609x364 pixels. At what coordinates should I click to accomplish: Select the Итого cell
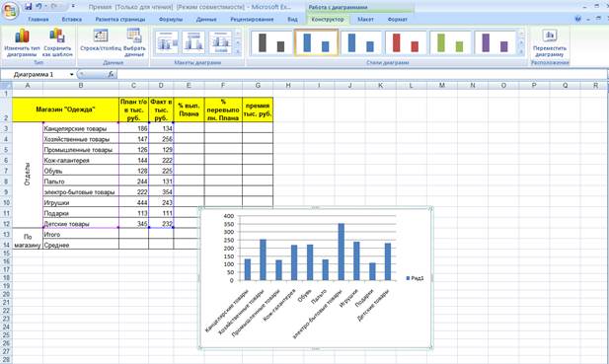(x=81, y=234)
